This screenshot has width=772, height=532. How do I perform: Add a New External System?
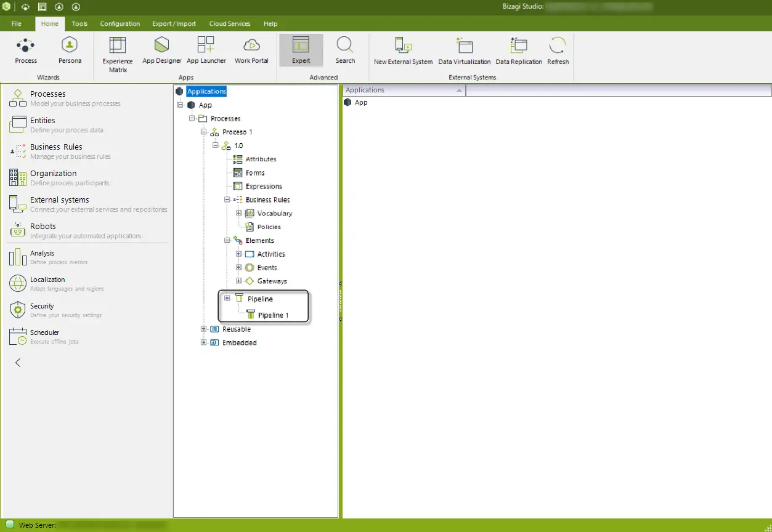pyautogui.click(x=403, y=51)
